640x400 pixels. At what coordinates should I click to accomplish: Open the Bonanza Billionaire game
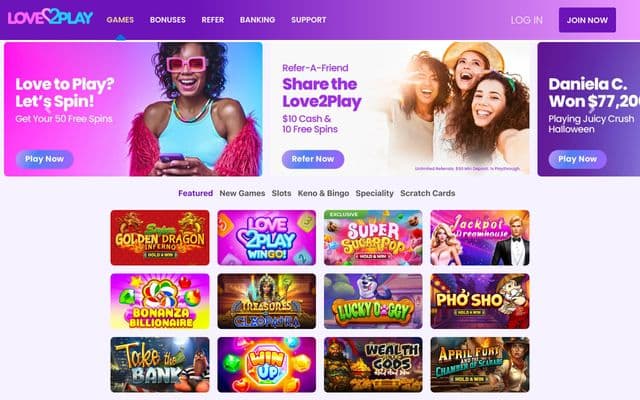(160, 301)
